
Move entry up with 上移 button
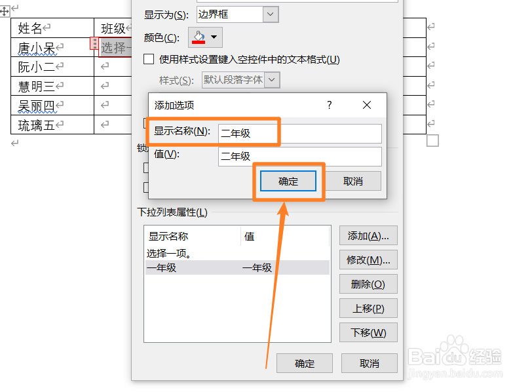(x=368, y=308)
